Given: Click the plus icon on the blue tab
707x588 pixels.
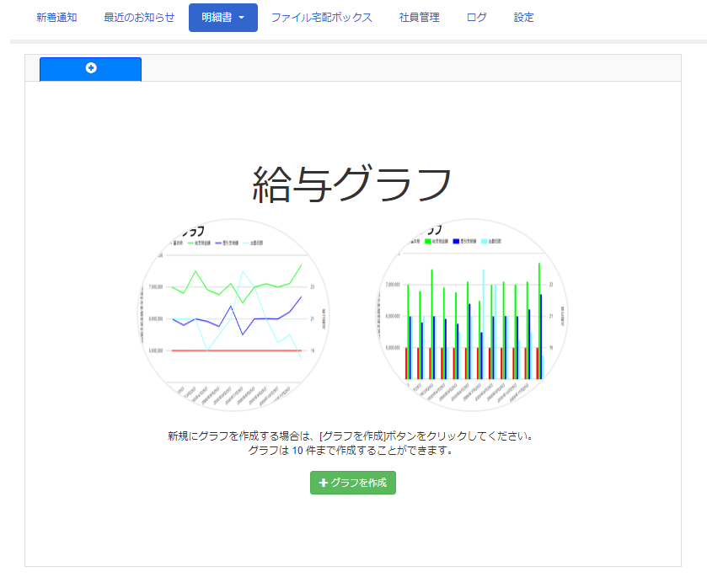Looking at the screenshot, I should coord(91,68).
